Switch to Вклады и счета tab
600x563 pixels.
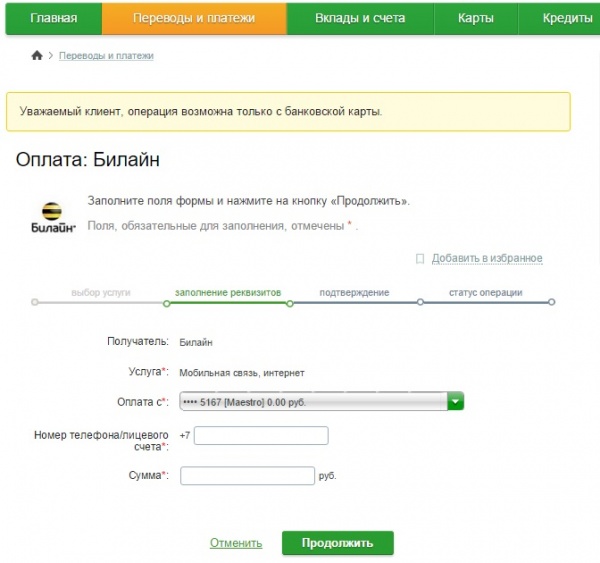pos(360,18)
